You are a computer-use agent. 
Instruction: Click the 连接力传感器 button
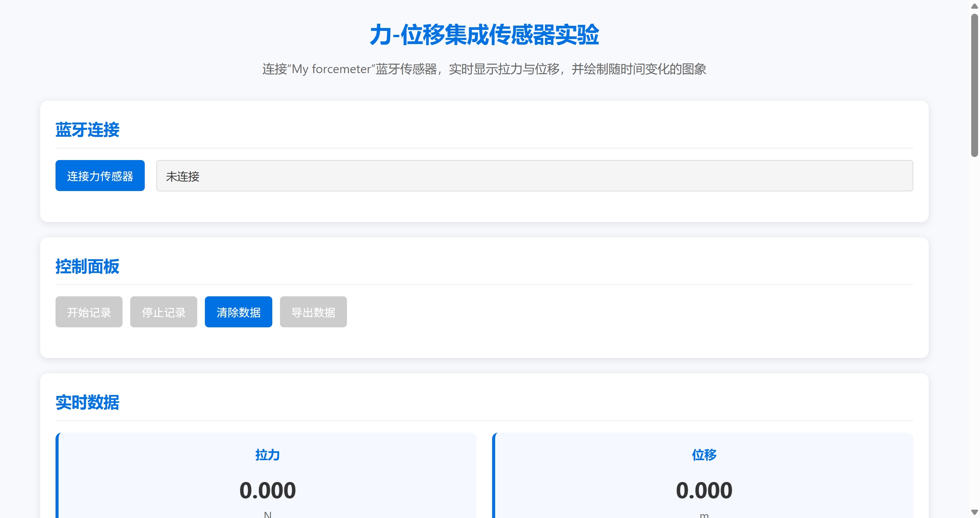(100, 175)
